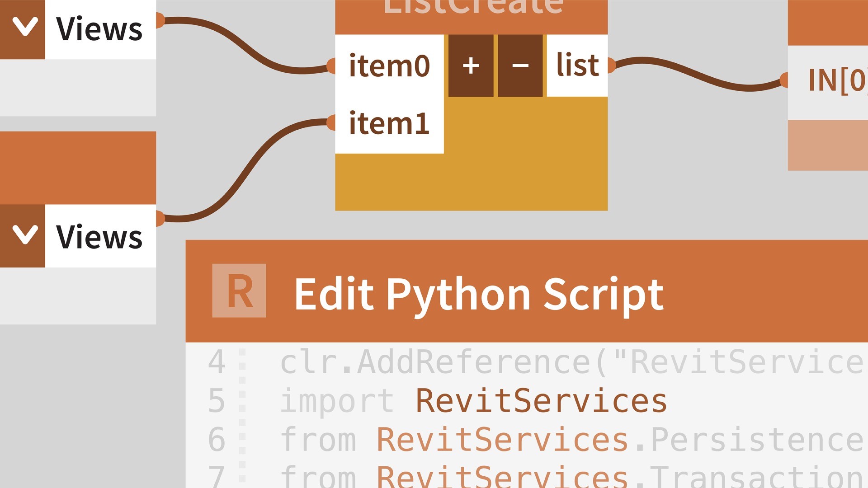868x488 pixels.
Task: Click the orange body of the ListCreate node
Action: click(472, 182)
